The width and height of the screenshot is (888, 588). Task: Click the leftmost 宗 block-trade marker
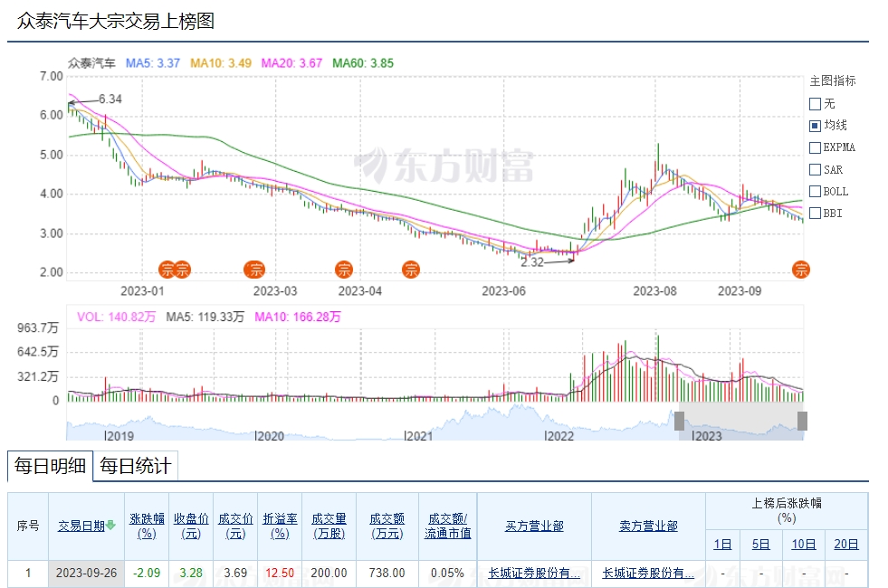[167, 269]
